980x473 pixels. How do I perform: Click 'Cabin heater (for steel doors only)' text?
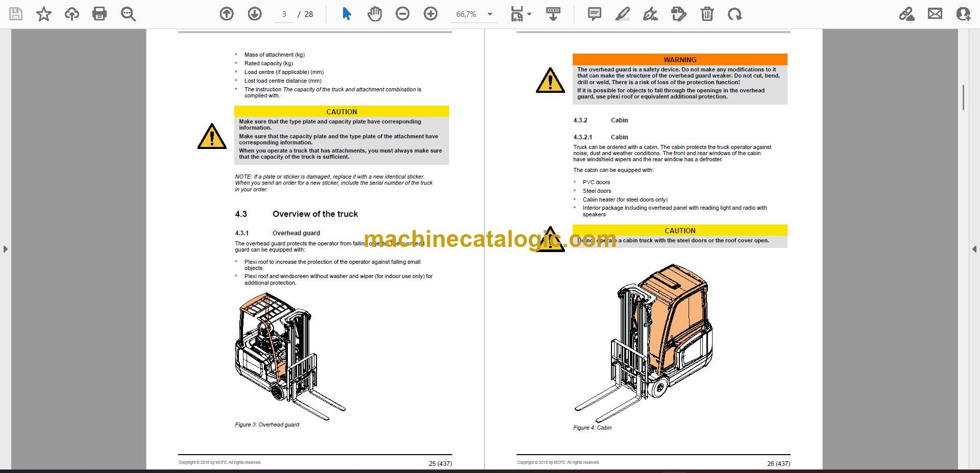(x=625, y=200)
